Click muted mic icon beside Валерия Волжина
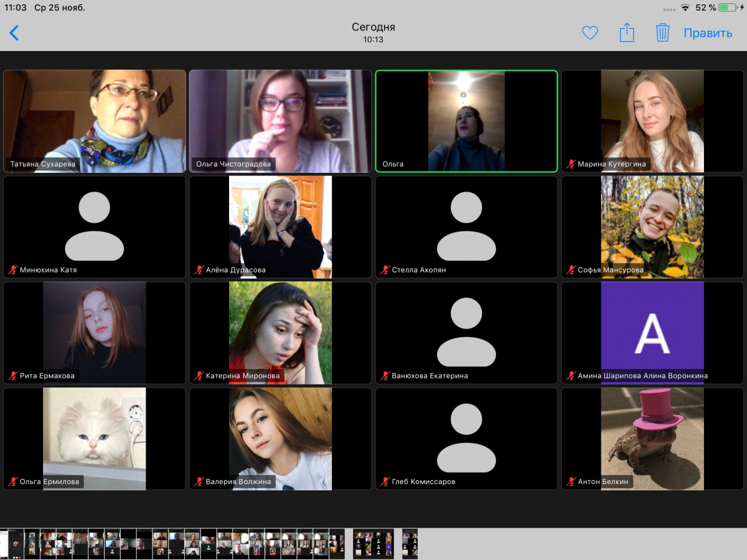The height and width of the screenshot is (560, 747). 199,482
